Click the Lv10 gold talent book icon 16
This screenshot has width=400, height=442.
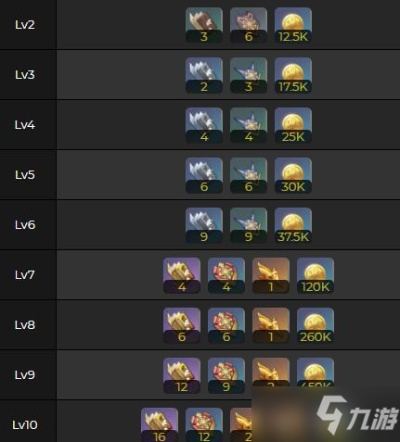159,425
